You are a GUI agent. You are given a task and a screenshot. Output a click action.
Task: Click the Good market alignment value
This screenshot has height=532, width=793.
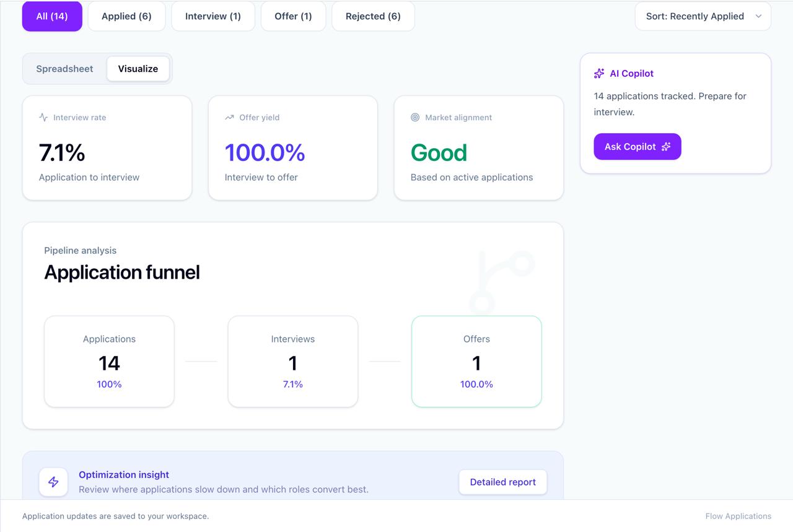[439, 152]
